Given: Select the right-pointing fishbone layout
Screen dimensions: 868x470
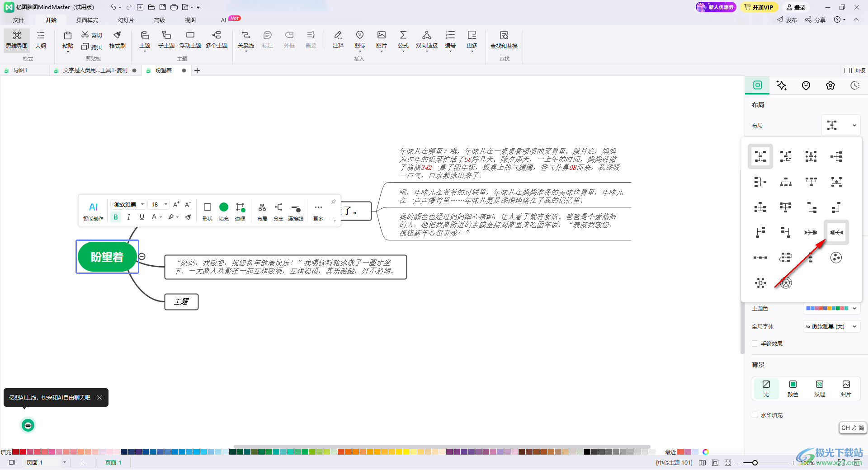Looking at the screenshot, I should click(811, 232).
